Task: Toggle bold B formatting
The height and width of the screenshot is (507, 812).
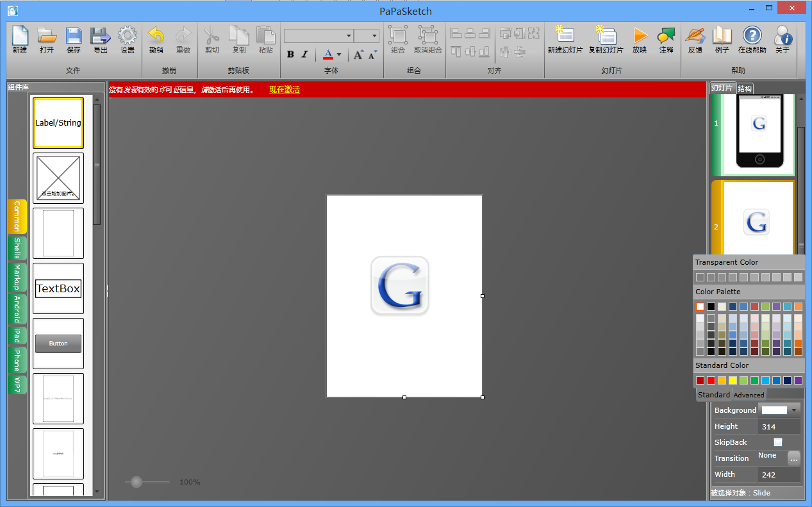Action: tap(290, 54)
